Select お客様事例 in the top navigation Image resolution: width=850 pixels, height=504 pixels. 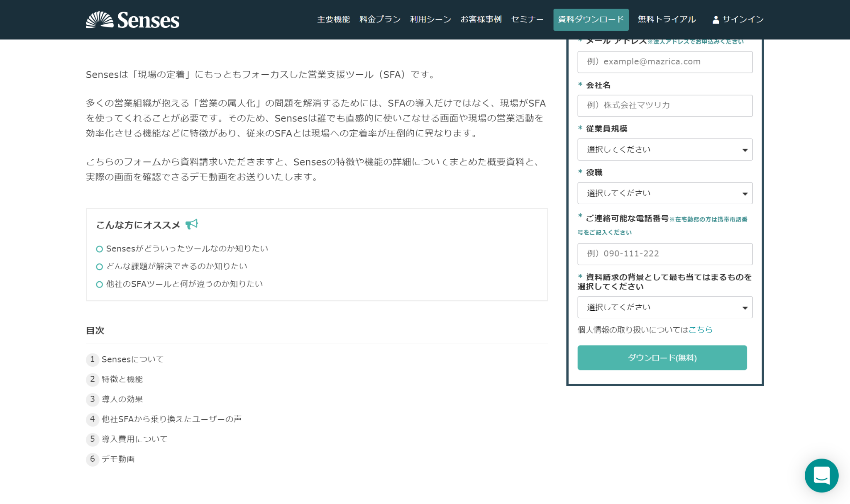481,19
